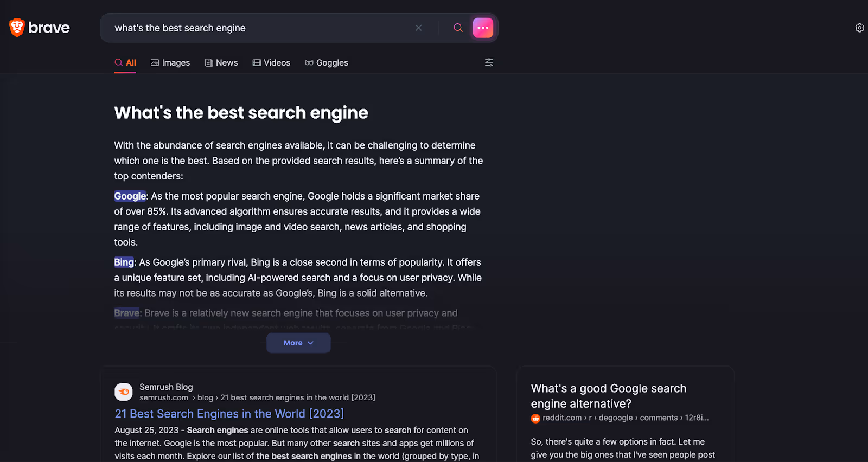This screenshot has height=462, width=868.
Task: Switch to the Videos tab
Action: click(271, 63)
